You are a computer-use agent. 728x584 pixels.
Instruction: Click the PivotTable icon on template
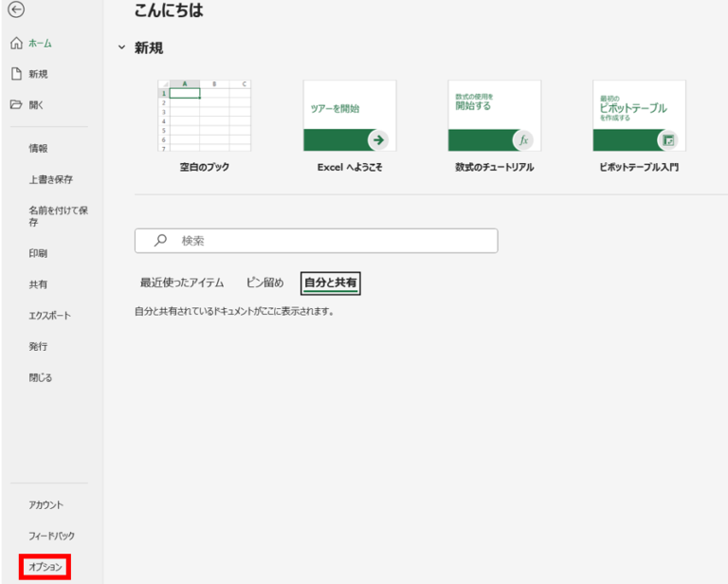(668, 140)
